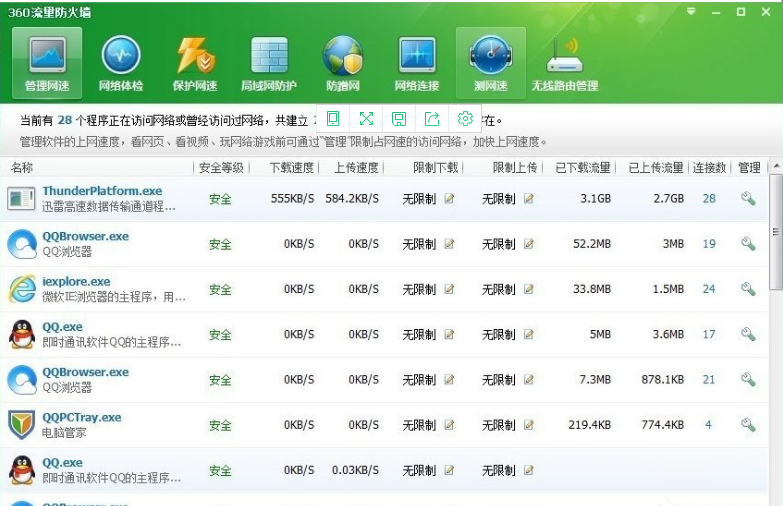
Task: Click the save icon in floating toolbar
Action: (x=398, y=118)
